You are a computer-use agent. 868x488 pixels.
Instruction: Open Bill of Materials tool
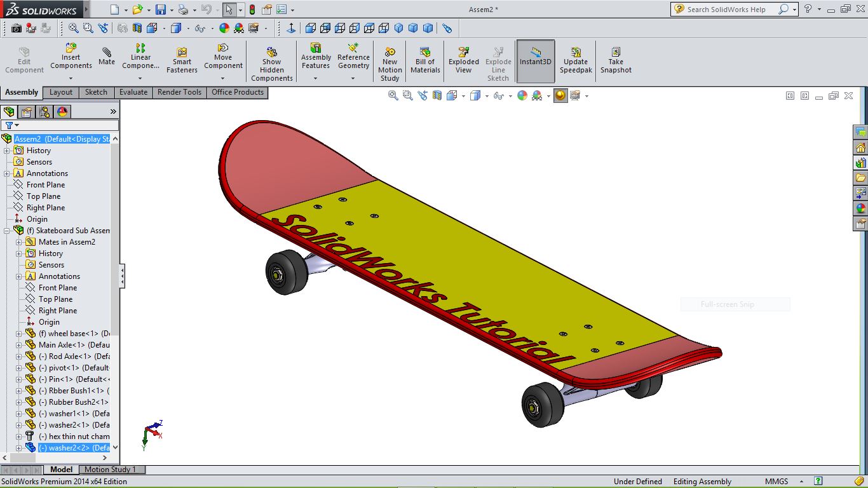coord(425,60)
